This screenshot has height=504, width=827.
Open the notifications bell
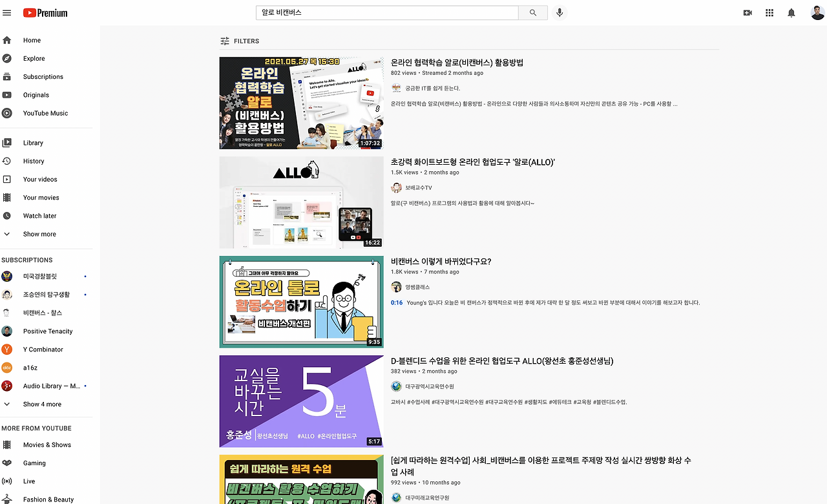[x=791, y=13]
